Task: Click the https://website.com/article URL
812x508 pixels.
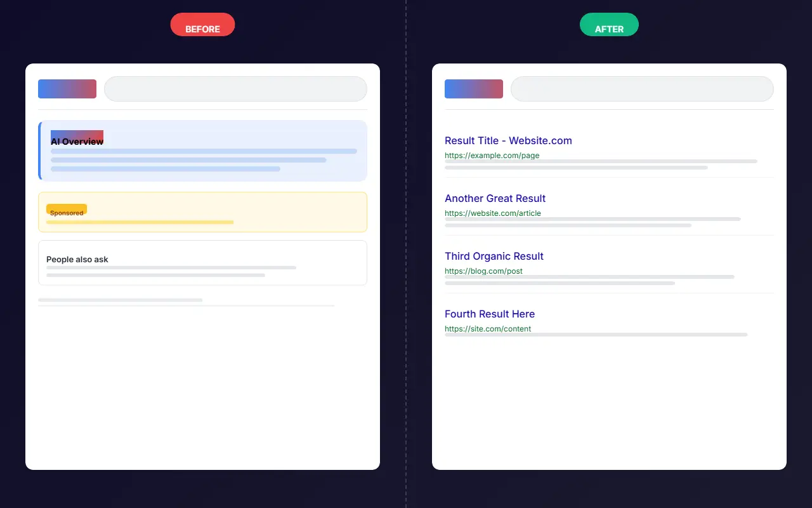Action: click(x=493, y=213)
